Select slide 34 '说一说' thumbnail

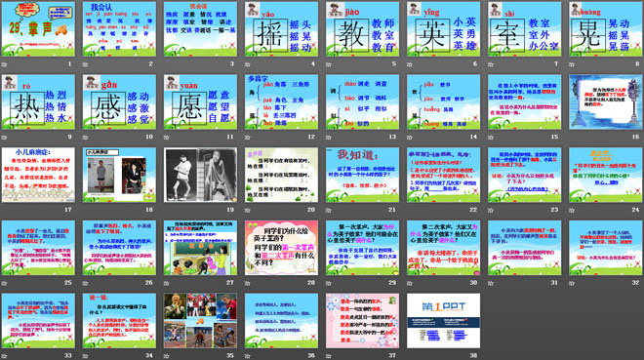(119, 321)
